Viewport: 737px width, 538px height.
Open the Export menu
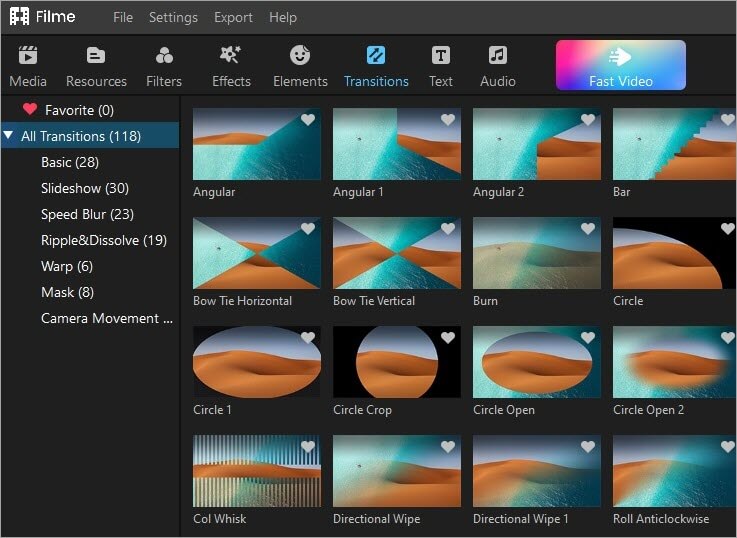[x=233, y=17]
